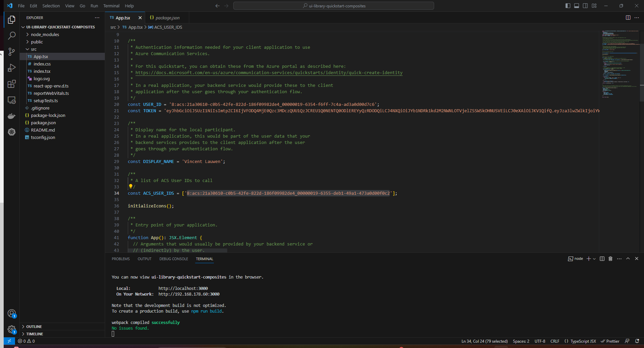Open the new terminal launch profile dropdown

pos(594,259)
